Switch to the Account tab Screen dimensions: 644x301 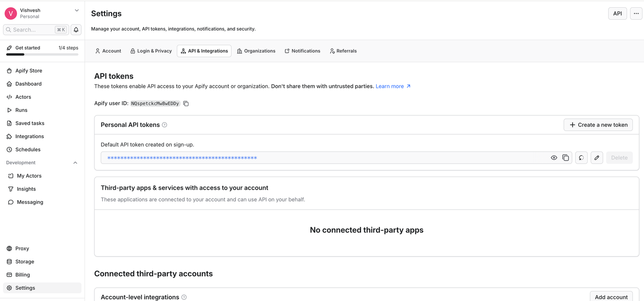(x=108, y=51)
